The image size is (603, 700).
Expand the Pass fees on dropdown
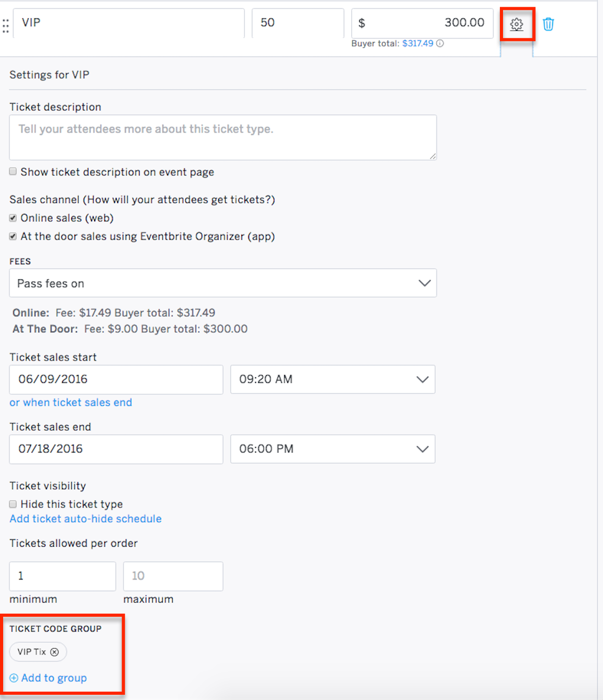pos(223,283)
